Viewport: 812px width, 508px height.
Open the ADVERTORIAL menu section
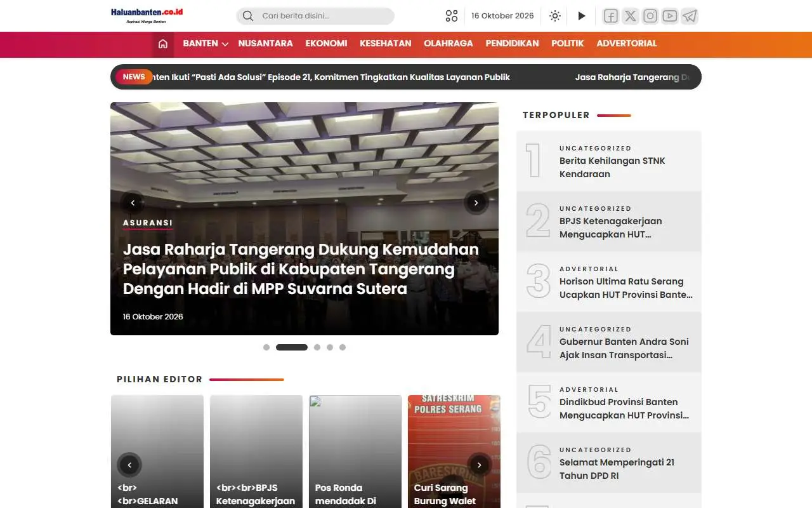point(627,43)
